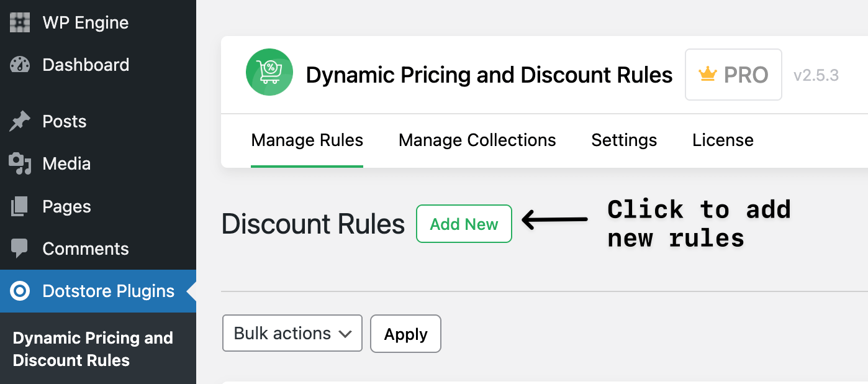Open the Settings tab
This screenshot has width=868, height=384.
click(x=624, y=140)
